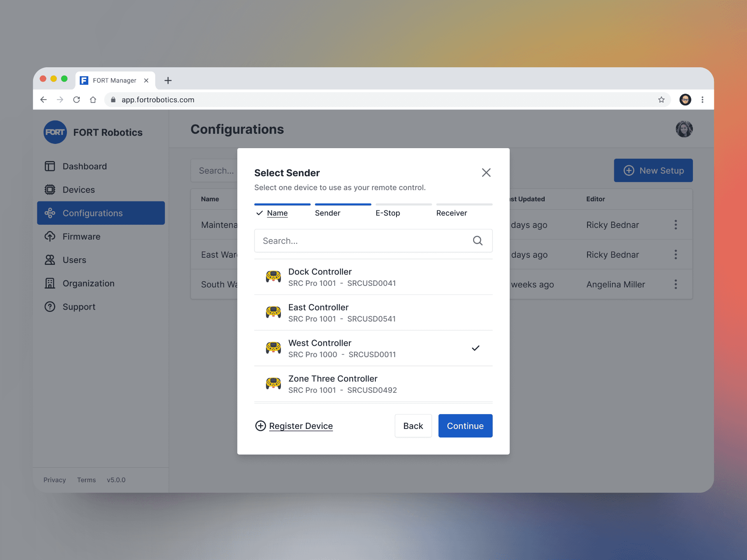Viewport: 747px width, 560px height.
Task: Select the Dock Controller device icon
Action: (272, 276)
